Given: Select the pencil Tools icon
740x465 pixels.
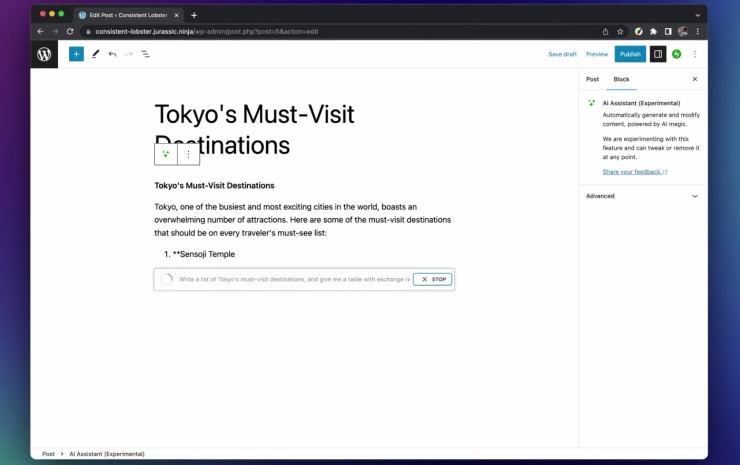Looking at the screenshot, I should (x=96, y=54).
